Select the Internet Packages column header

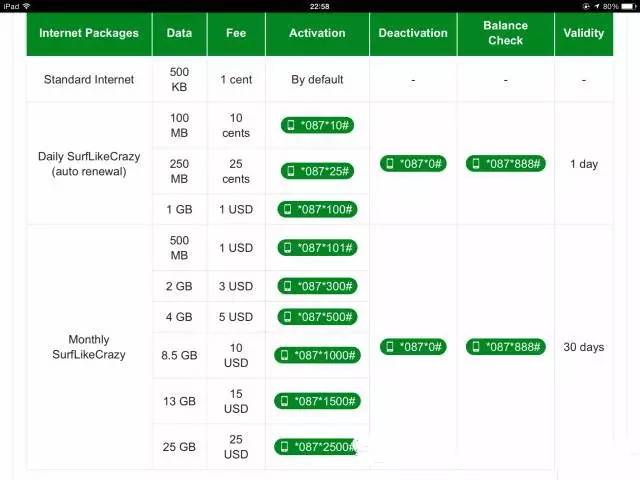point(89,34)
